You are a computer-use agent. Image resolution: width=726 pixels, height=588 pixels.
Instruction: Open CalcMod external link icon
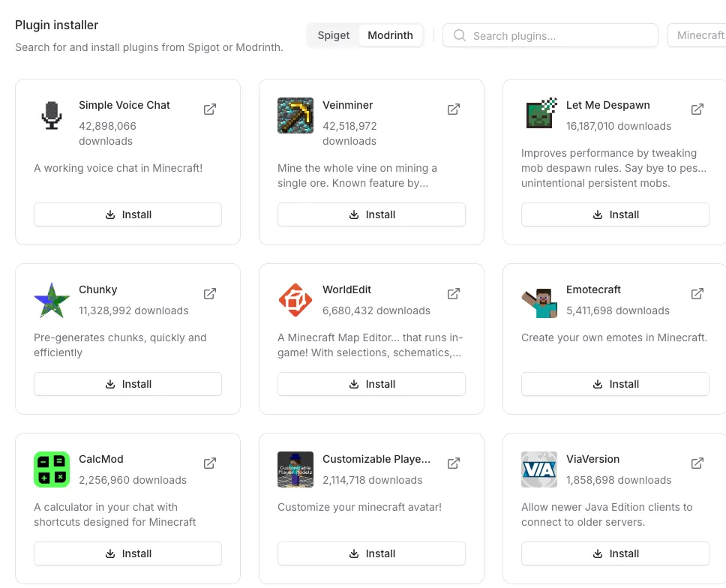coord(210,463)
